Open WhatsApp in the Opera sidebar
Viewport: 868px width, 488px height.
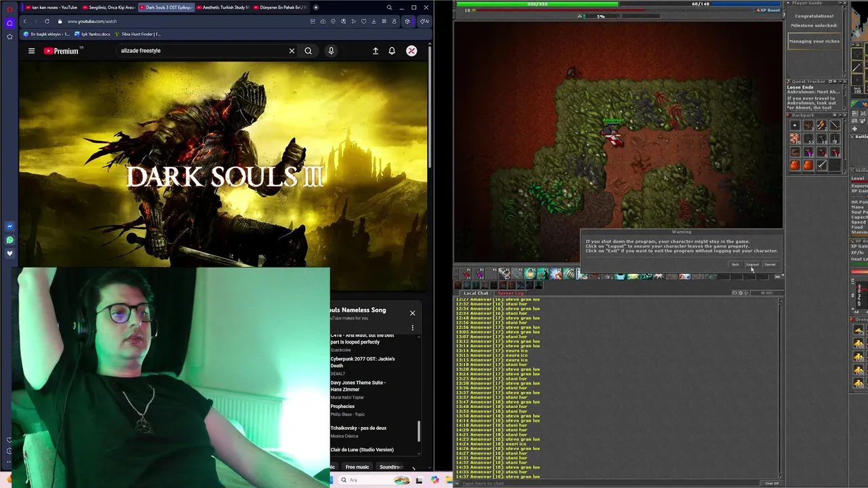click(9, 240)
